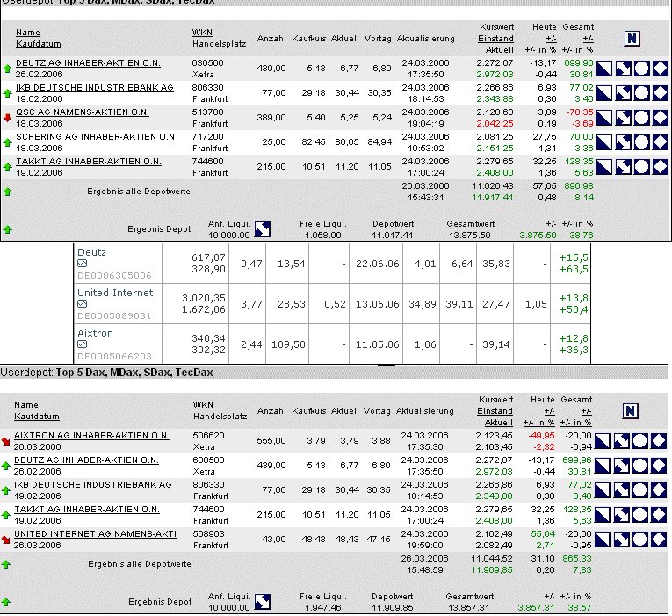Click the arrow icon beside Anf. Liqui. in the depot with 1.958,09 free liquidity

pyautogui.click(x=263, y=229)
